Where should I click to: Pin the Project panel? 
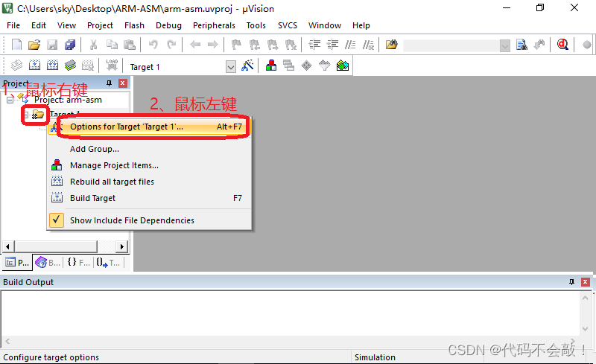(x=110, y=83)
